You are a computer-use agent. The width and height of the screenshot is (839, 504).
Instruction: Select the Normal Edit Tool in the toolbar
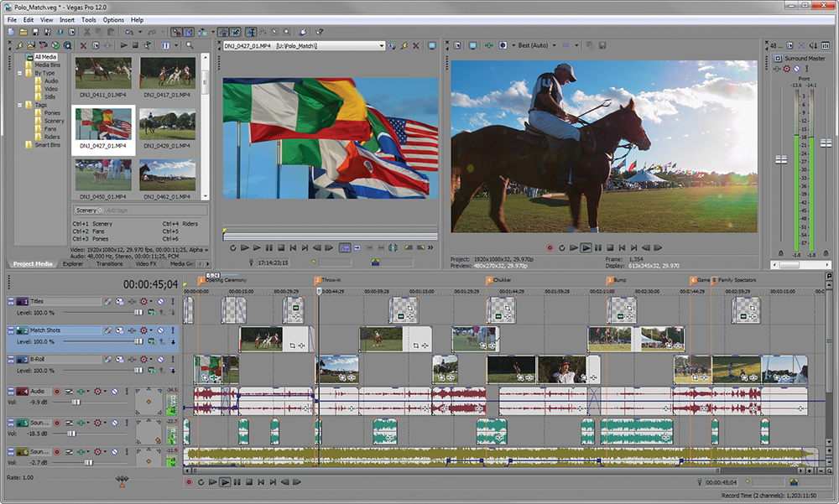[250, 32]
